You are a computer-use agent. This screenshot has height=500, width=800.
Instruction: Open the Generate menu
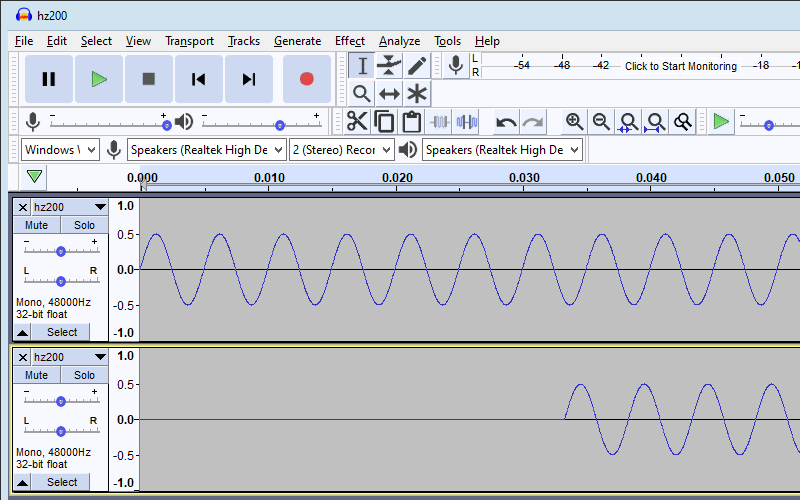coord(297,41)
